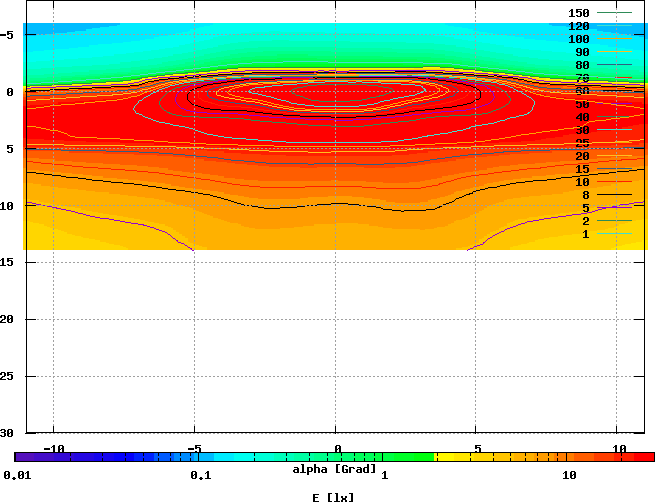Click the 15 y-axis tick label
This screenshot has width=655, height=502.
(7, 262)
